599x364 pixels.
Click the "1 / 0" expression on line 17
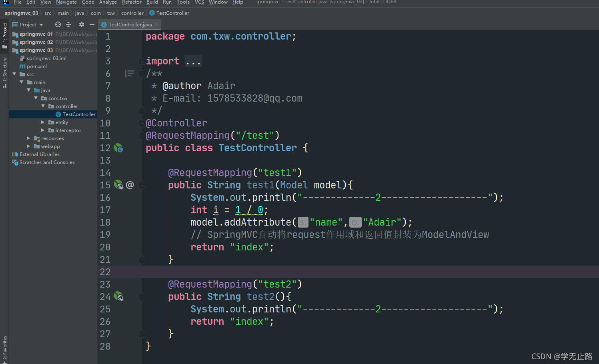249,210
